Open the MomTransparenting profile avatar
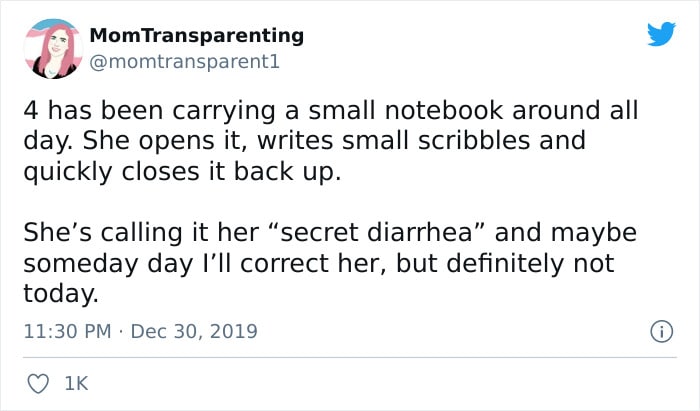The image size is (700, 411). point(50,48)
